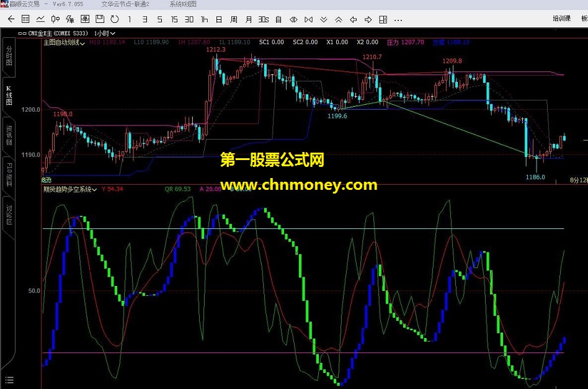588x389 pixels.
Task: Click the 系统K线图 title text
Action: tap(183, 4)
